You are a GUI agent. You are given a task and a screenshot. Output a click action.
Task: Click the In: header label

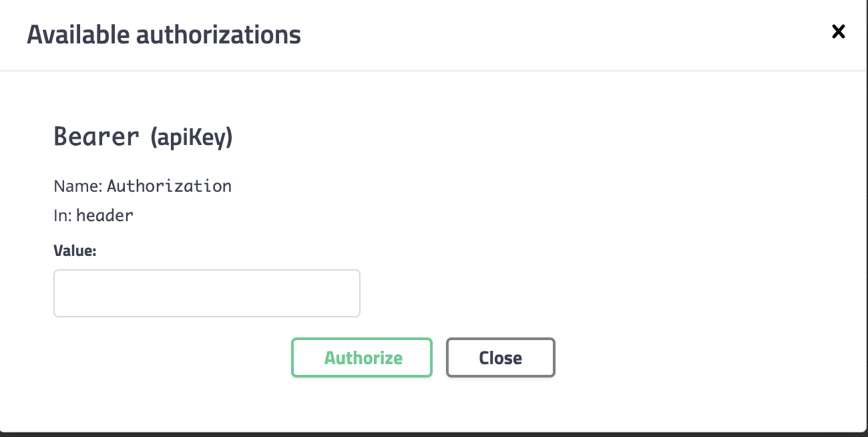pyautogui.click(x=93, y=215)
